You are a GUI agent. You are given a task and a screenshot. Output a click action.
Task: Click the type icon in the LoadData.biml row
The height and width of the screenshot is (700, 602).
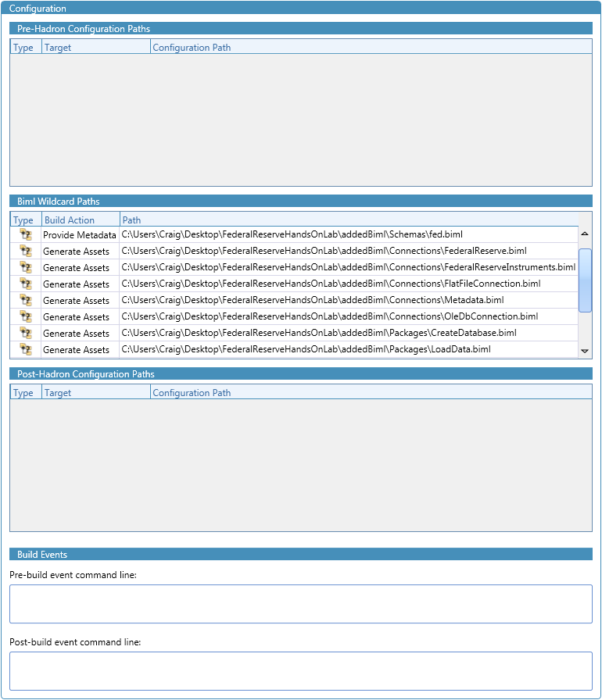tap(26, 349)
